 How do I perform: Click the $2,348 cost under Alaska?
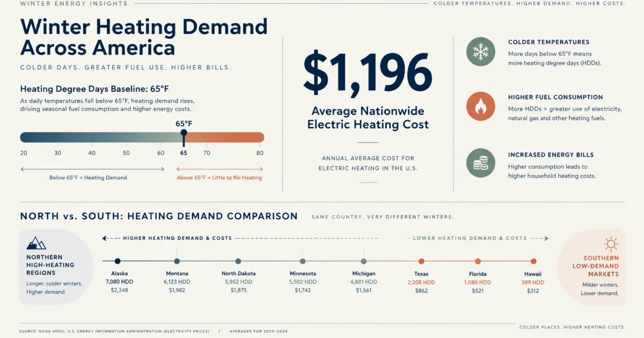pyautogui.click(x=119, y=291)
